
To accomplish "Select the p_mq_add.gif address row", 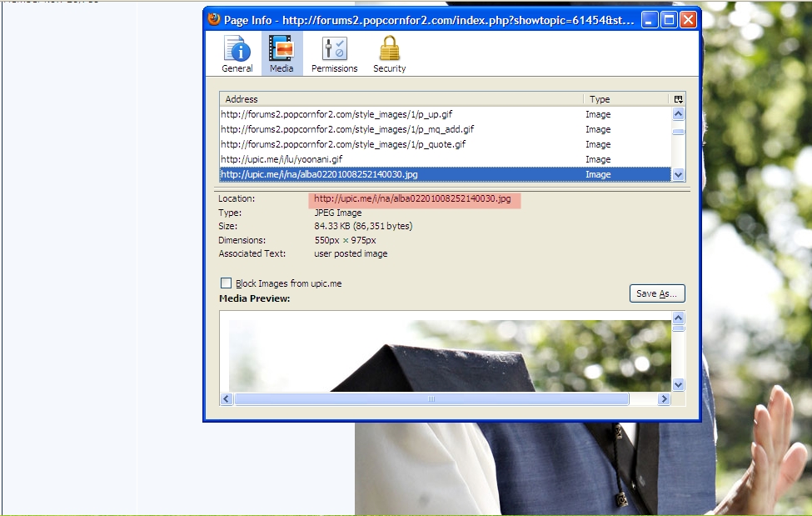I will pyautogui.click(x=446, y=129).
